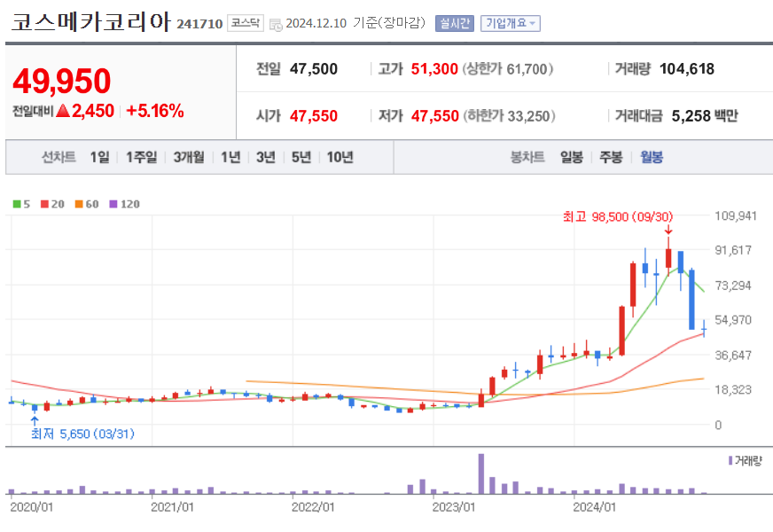The width and height of the screenshot is (773, 532).
Task: Click the 거래량 value 104,618
Action: pyautogui.click(x=687, y=69)
